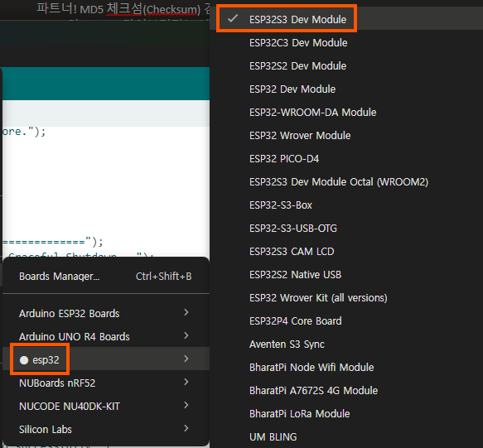The height and width of the screenshot is (448, 483).
Task: Open the Arduino UNO R4 Boards submenu
Action: click(x=106, y=336)
